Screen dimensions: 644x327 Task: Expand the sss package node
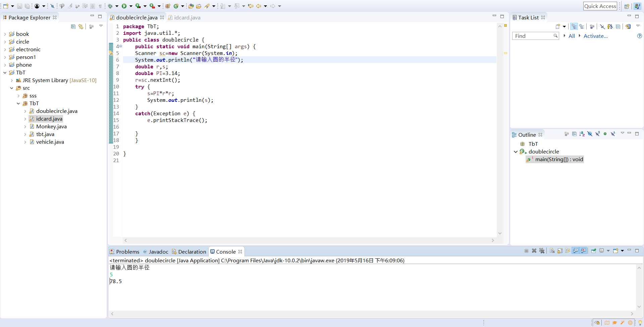coord(18,96)
